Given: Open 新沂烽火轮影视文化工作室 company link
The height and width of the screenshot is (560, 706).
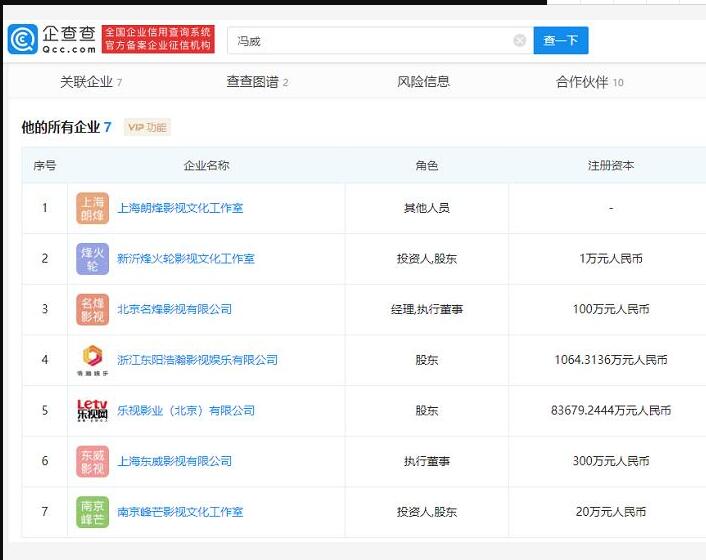Looking at the screenshot, I should pyautogui.click(x=186, y=259).
